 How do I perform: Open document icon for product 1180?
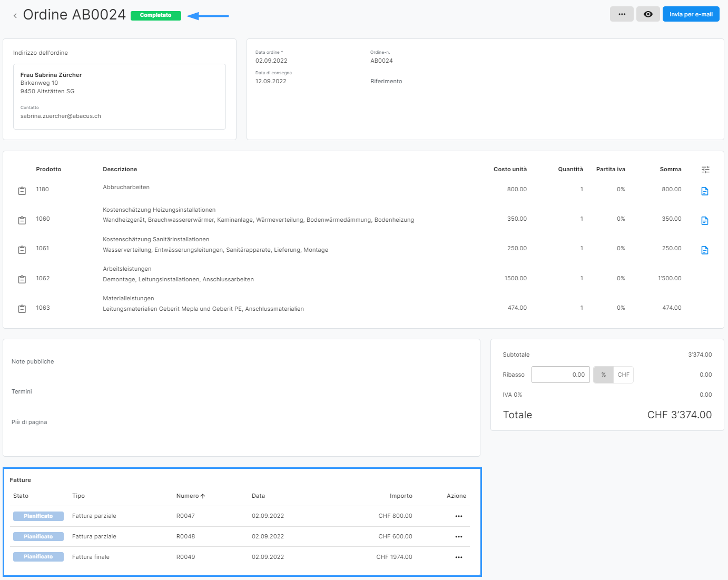(705, 191)
